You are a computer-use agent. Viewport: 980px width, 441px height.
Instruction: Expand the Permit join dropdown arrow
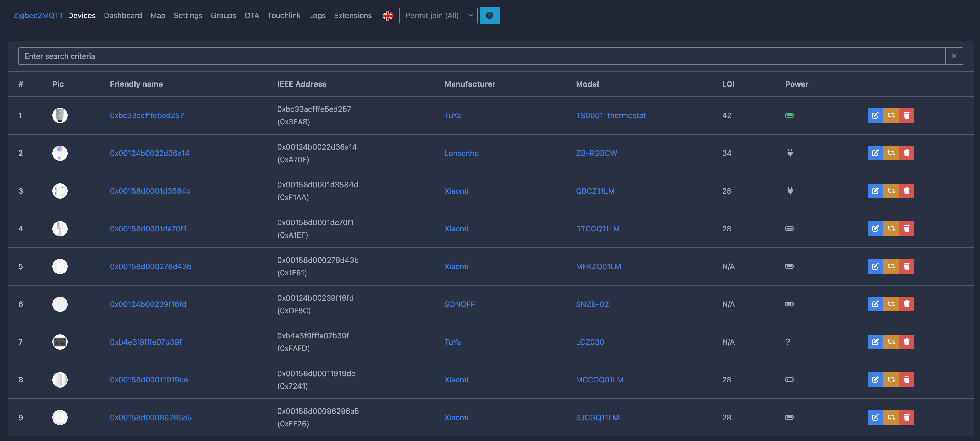click(471, 16)
